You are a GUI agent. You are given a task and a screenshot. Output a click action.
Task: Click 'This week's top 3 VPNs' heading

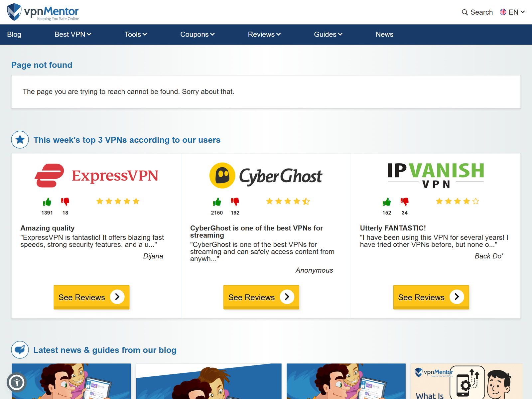pos(127,140)
